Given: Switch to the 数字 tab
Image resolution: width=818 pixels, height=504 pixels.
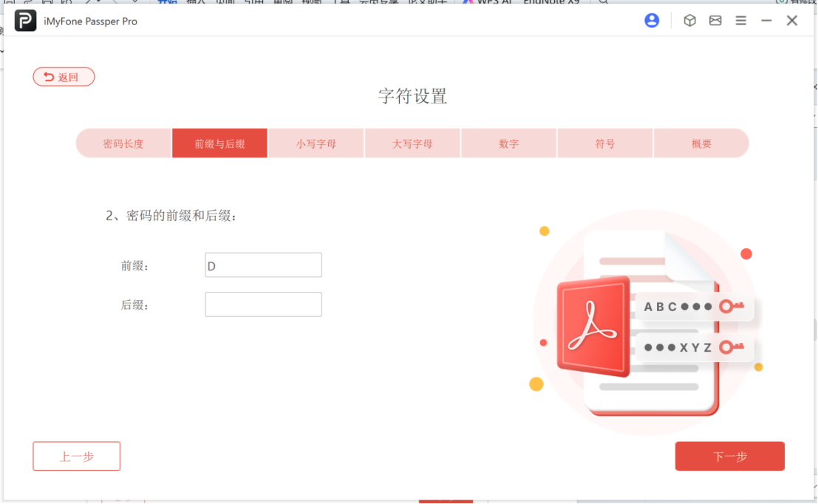Looking at the screenshot, I should tap(508, 143).
